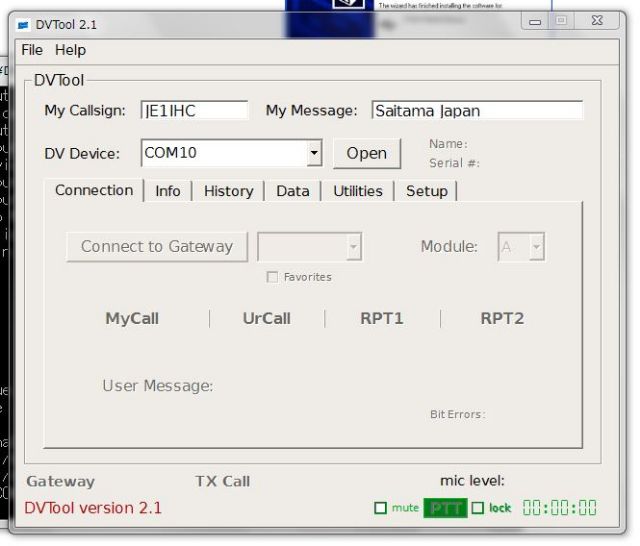Open the Help menu
The image size is (640, 546).
(70, 50)
